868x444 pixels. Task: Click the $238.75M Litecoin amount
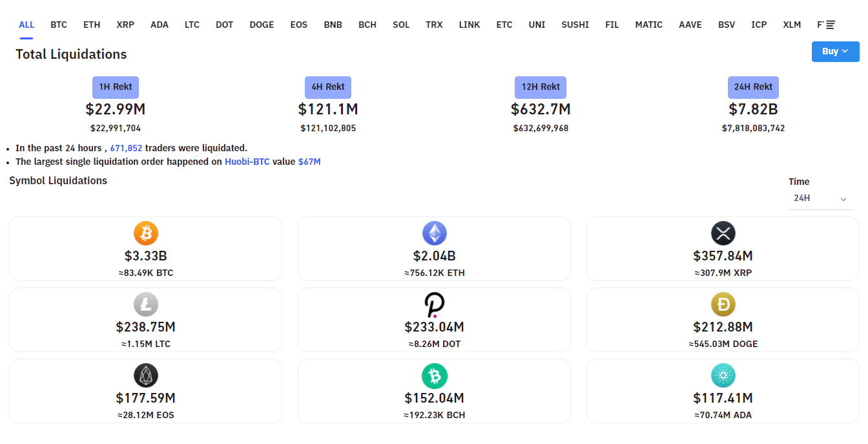[145, 327]
